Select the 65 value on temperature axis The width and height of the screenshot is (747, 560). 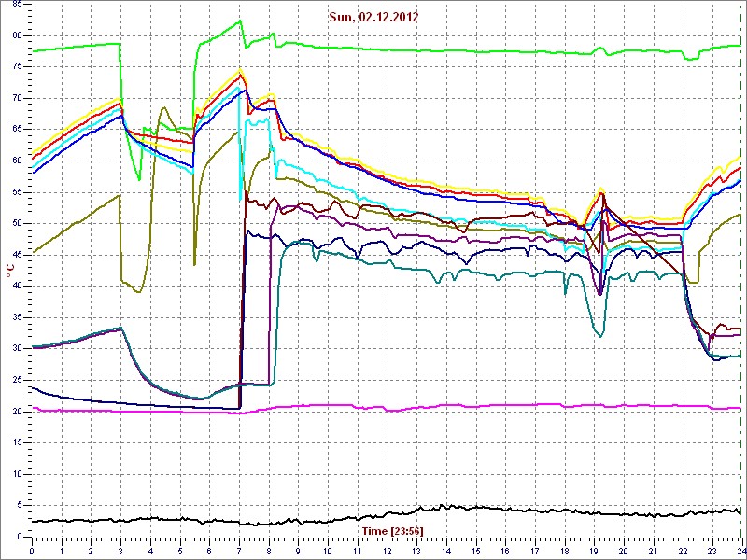[17, 129]
